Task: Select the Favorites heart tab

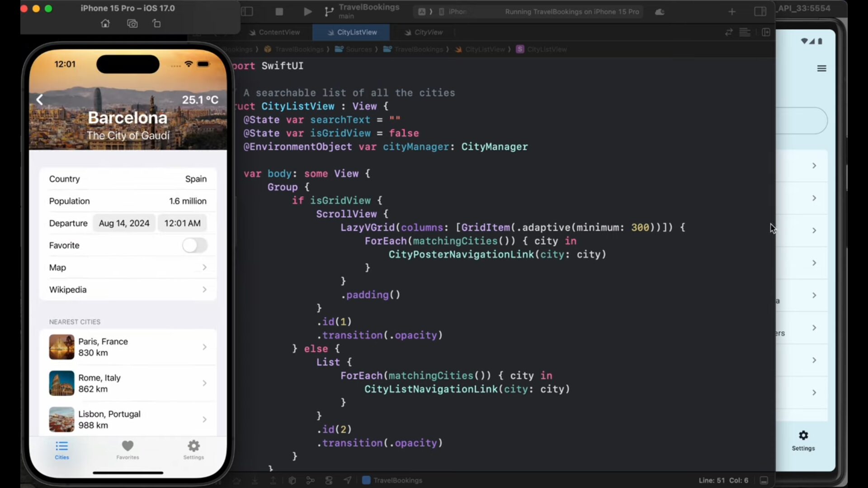Action: (x=128, y=450)
